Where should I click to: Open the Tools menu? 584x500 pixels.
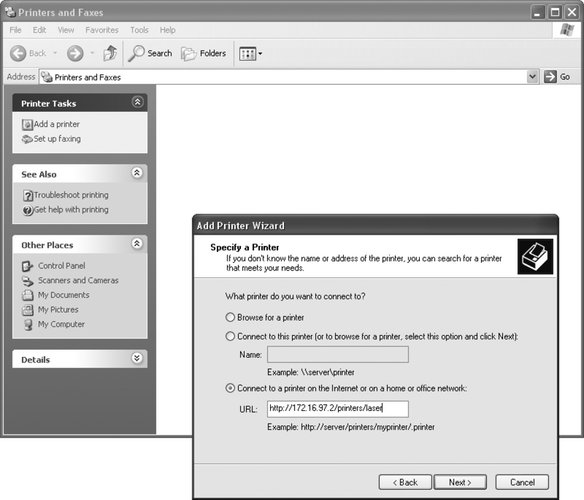click(x=139, y=30)
